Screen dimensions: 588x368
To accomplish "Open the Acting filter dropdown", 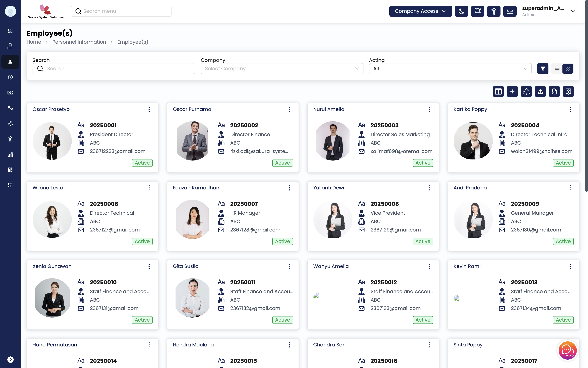I will click(x=450, y=69).
